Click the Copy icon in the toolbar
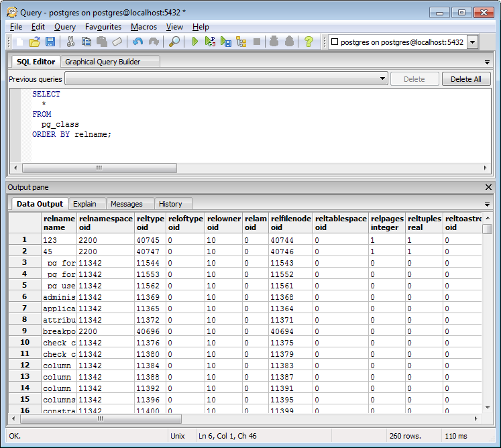The image size is (501, 448). [x=87, y=42]
